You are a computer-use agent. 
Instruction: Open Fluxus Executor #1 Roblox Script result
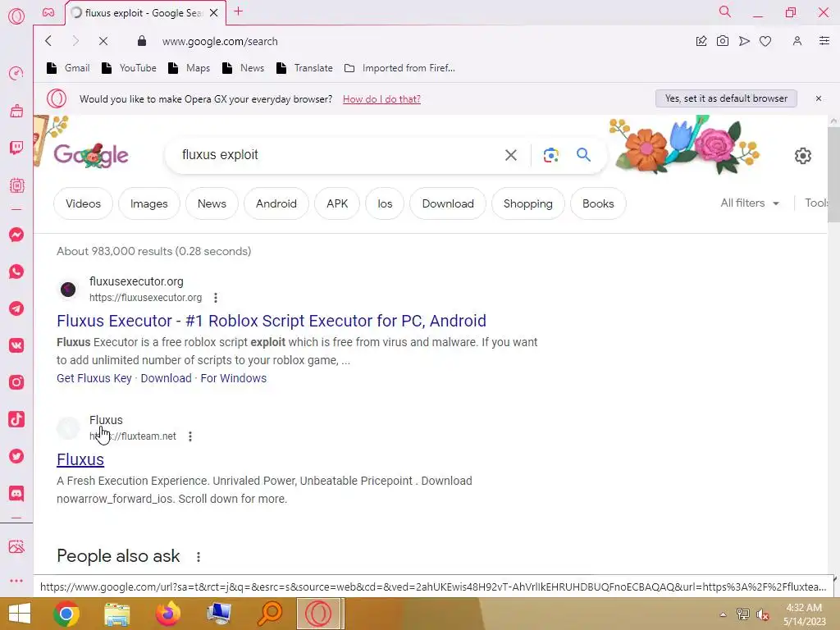tap(272, 321)
